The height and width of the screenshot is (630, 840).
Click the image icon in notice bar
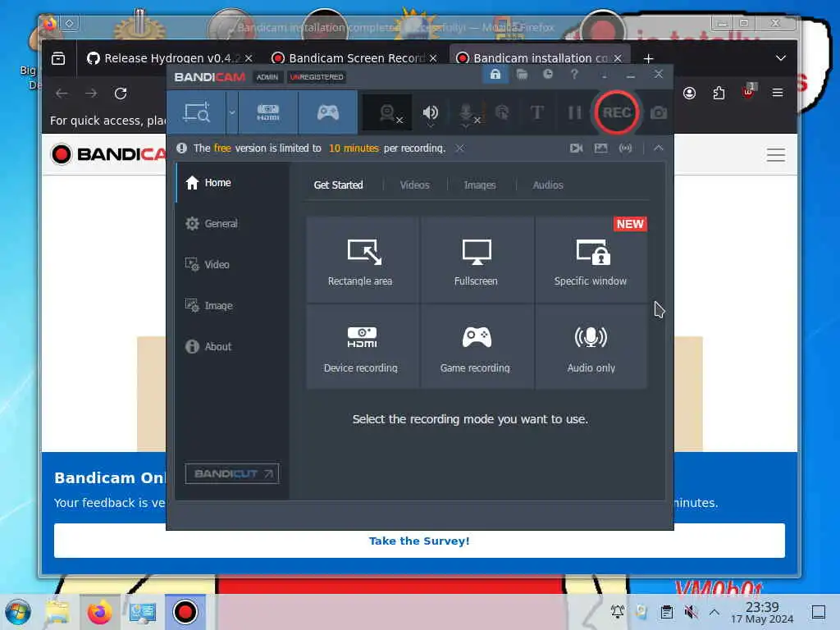(601, 148)
